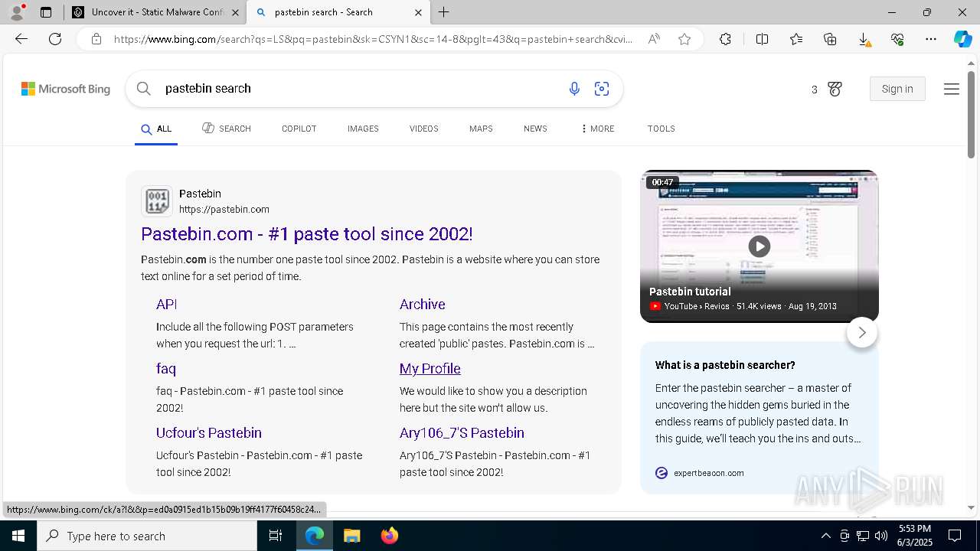The width and height of the screenshot is (980, 551).
Task: Open Microsoft Rewards medal icon
Action: click(x=835, y=90)
